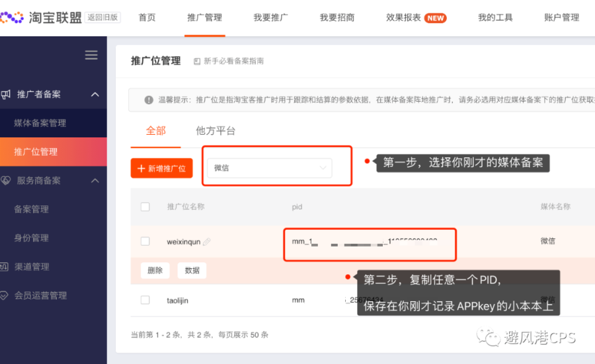The height and width of the screenshot is (364, 595).
Task: Click the 微信 media cell in weixinqun row
Action: pyautogui.click(x=548, y=240)
